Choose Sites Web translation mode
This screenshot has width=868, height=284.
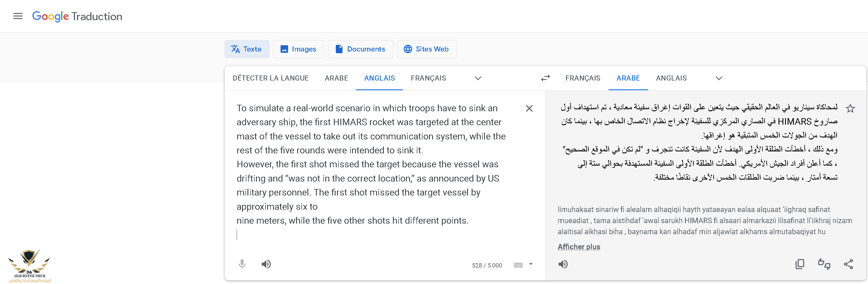point(426,49)
